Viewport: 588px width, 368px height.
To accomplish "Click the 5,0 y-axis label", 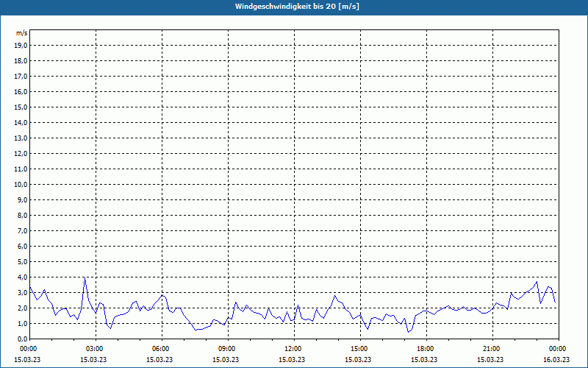I will (x=22, y=262).
